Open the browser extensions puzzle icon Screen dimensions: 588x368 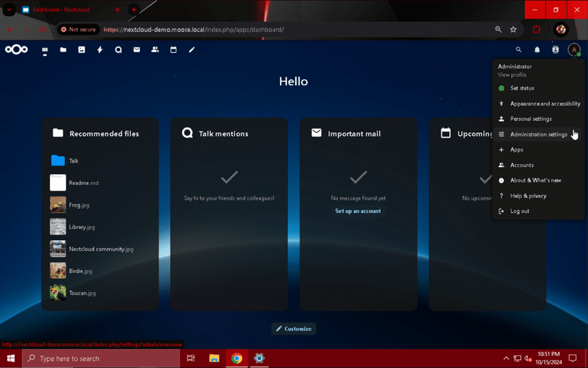pos(537,29)
